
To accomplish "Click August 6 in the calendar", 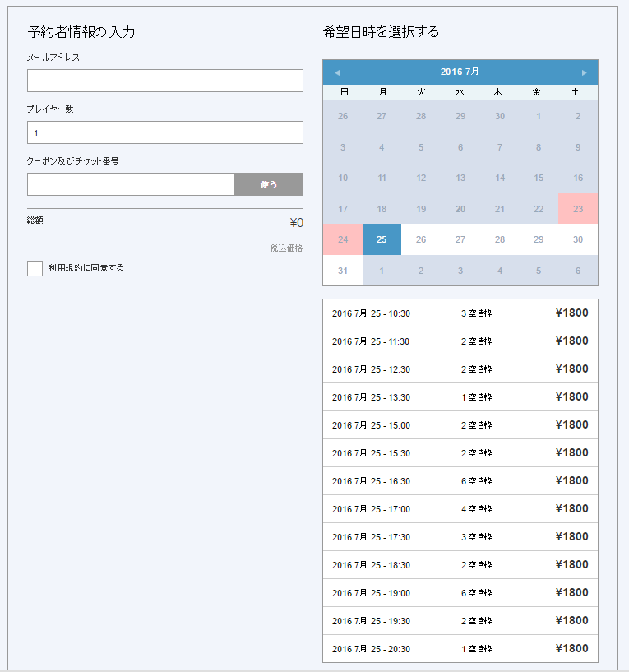I will tap(578, 271).
